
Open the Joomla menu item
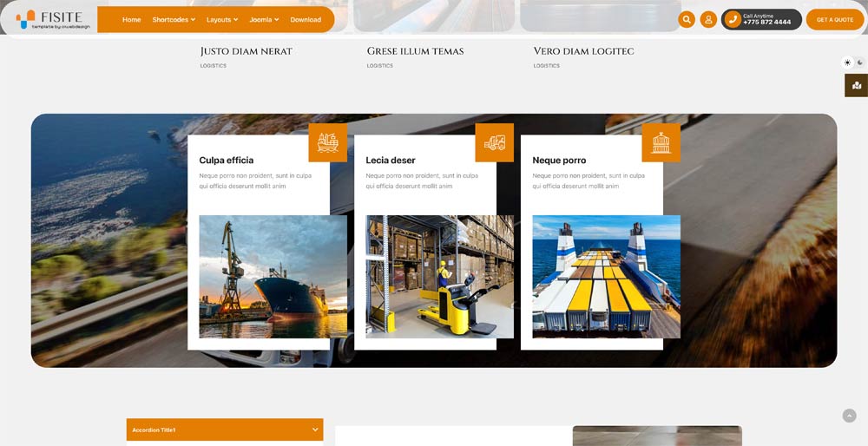pyautogui.click(x=264, y=20)
